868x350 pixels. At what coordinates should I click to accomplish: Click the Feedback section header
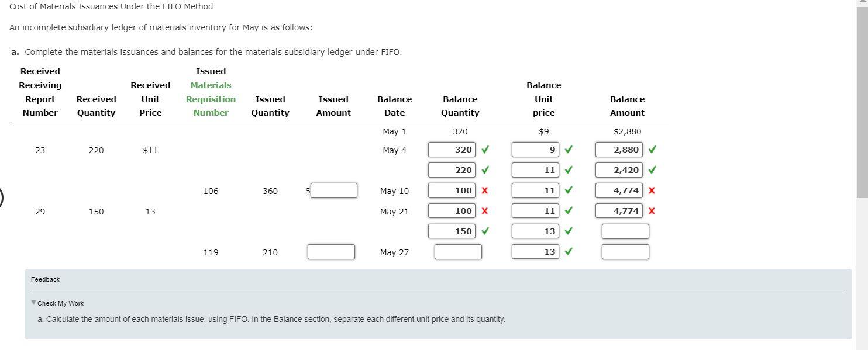pos(46,279)
